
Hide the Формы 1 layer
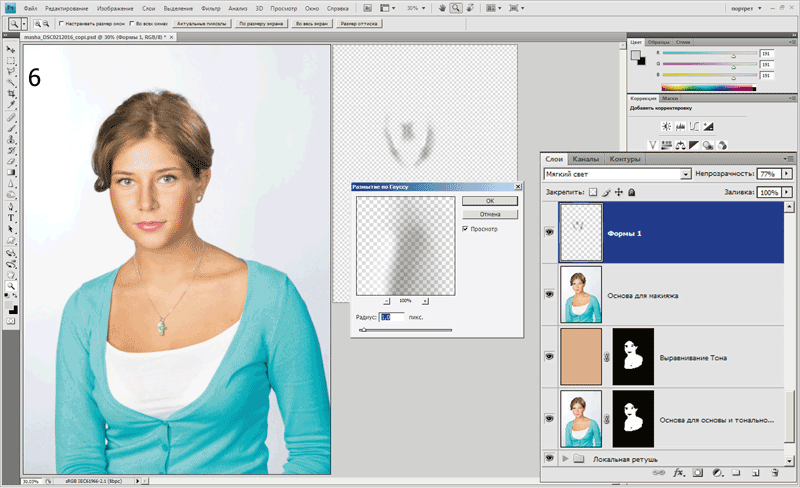(550, 230)
